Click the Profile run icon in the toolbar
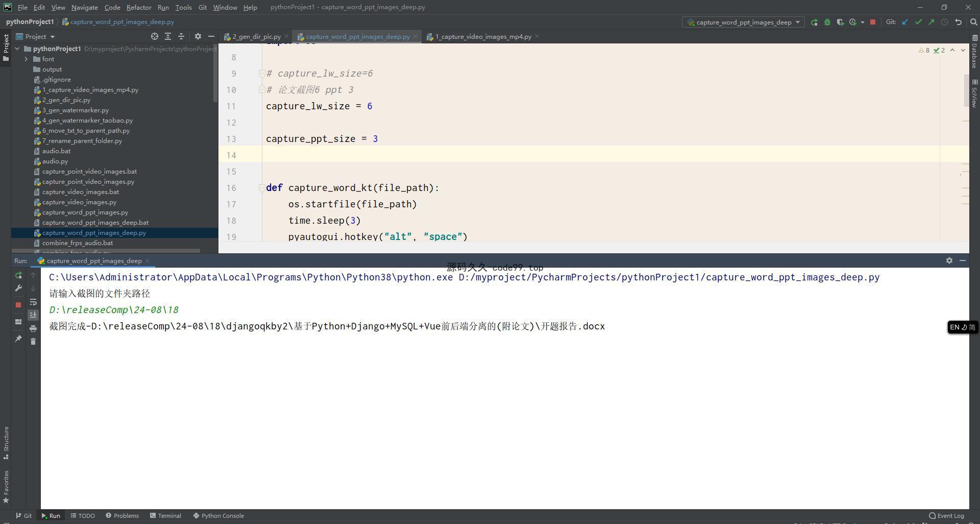This screenshot has height=524, width=980. (853, 22)
